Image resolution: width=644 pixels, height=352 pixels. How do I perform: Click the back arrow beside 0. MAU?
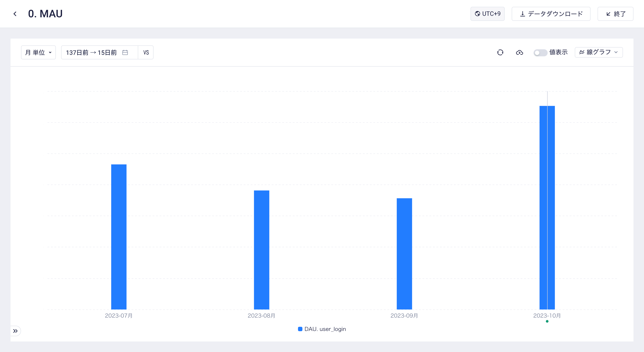(15, 14)
